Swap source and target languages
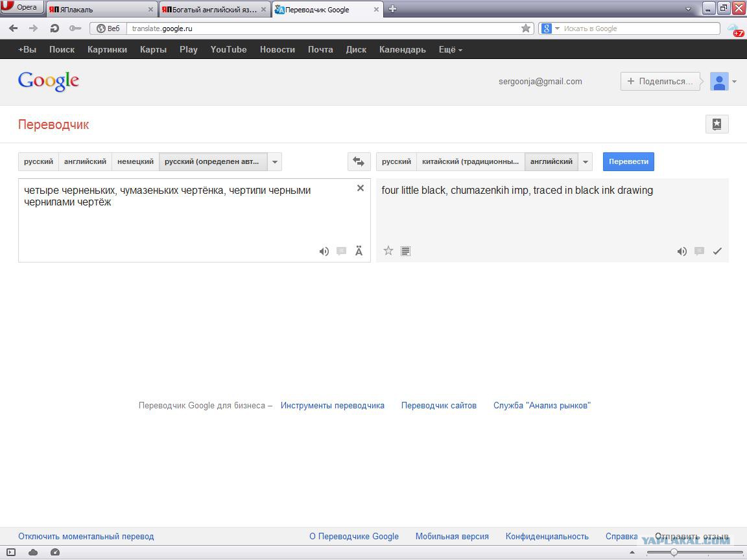Viewport: 747px width, 560px height. pyautogui.click(x=359, y=161)
